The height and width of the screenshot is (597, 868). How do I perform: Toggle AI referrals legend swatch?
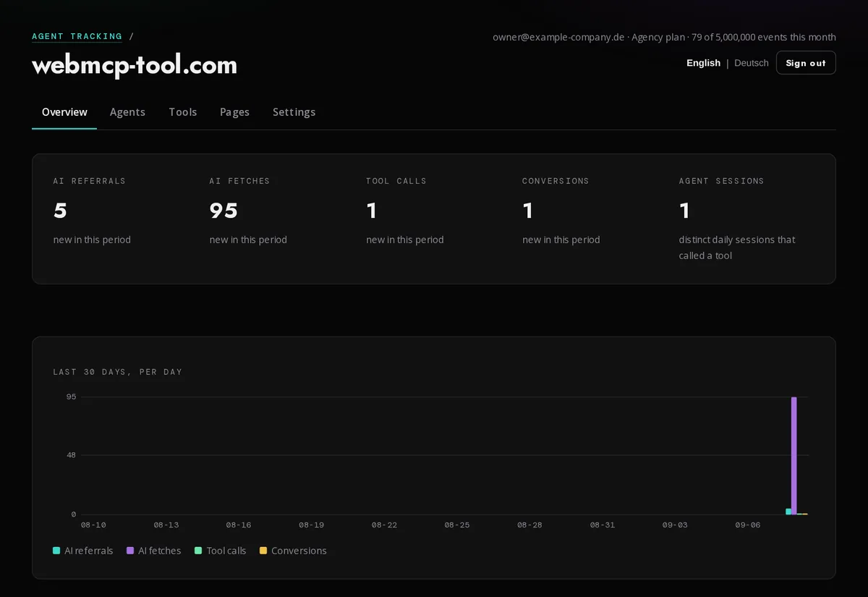(56, 551)
